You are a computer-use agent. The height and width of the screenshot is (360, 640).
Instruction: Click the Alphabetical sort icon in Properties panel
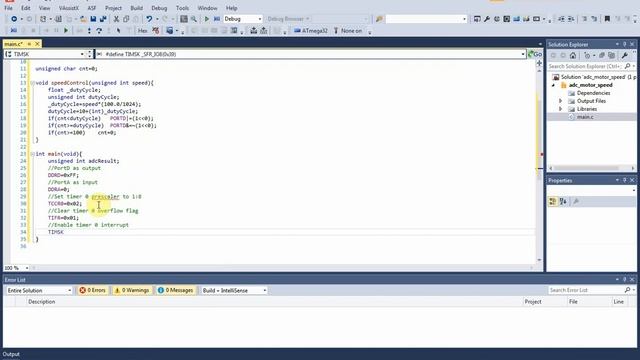[x=563, y=201]
